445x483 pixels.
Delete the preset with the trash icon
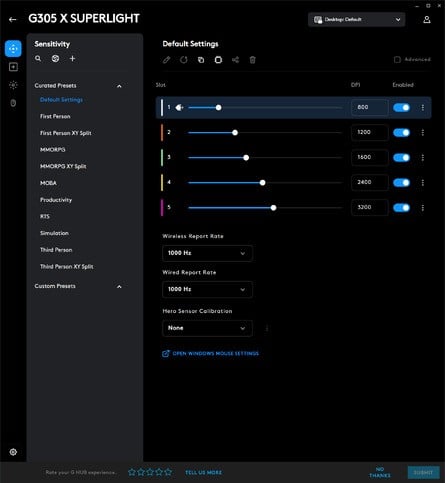[253, 60]
